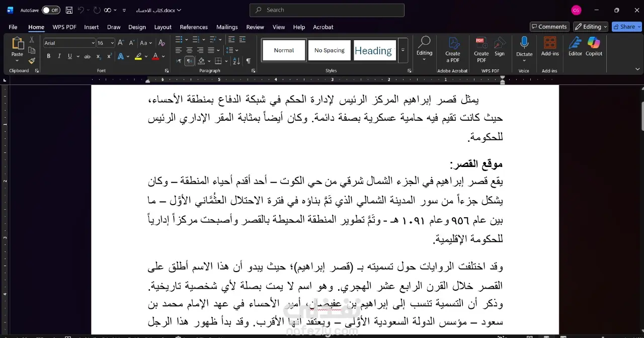Open Change Case Aa dropdown
The width and height of the screenshot is (644, 338).
(x=146, y=43)
